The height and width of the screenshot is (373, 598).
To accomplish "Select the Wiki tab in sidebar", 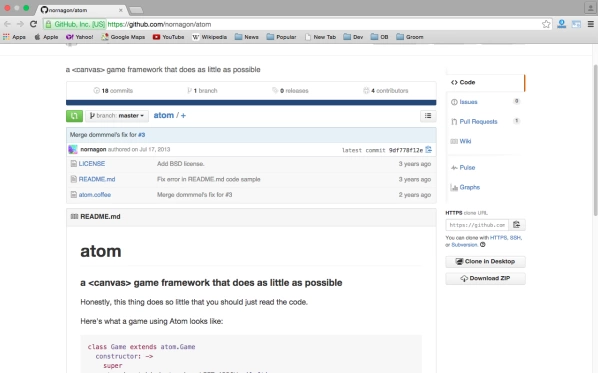I will click(485, 141).
